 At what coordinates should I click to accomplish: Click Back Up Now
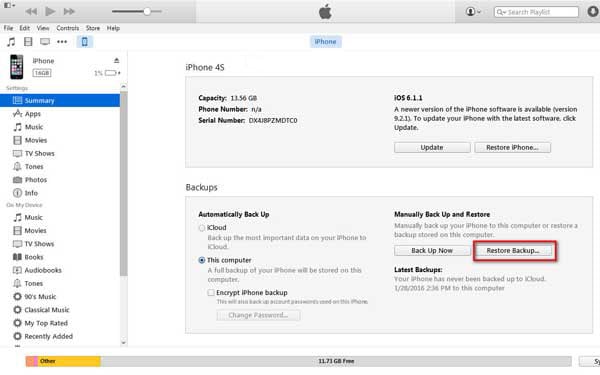(x=432, y=251)
